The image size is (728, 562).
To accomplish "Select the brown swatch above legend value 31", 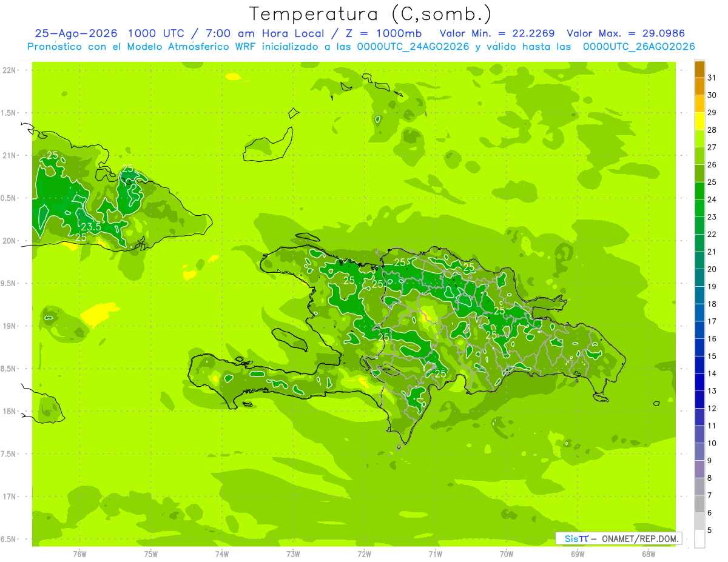I will click(x=699, y=69).
